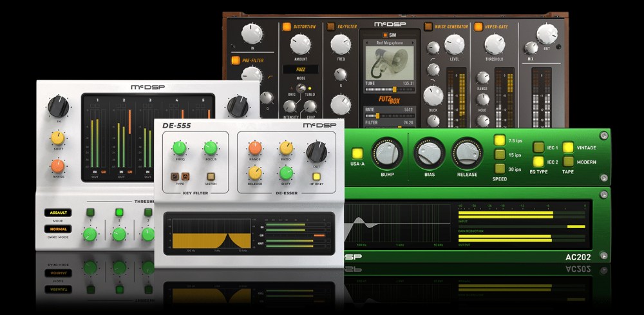Image resolution: width=644 pixels, height=315 pixels.
Task: Select the left TYPE filter button in DE-555
Action: click(175, 177)
